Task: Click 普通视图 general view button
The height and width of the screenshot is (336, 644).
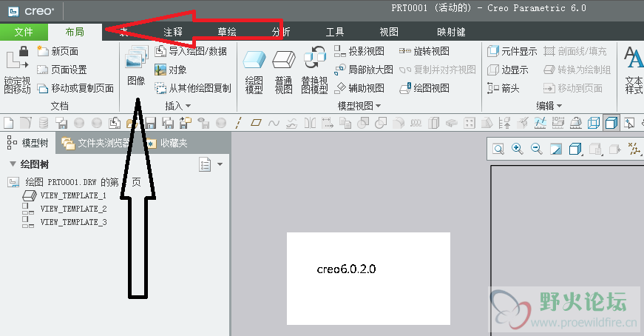Action: tap(284, 72)
